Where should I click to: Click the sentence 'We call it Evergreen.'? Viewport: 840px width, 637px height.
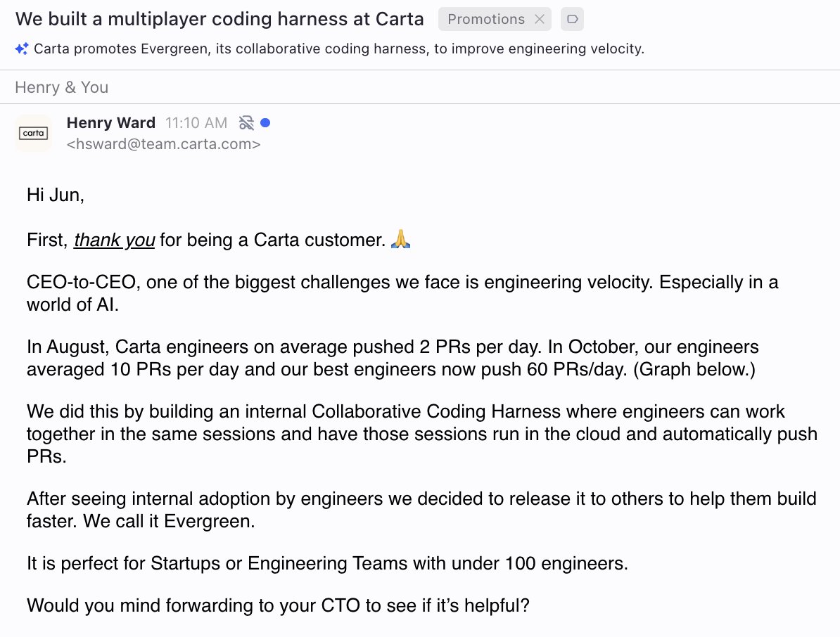[x=170, y=521]
